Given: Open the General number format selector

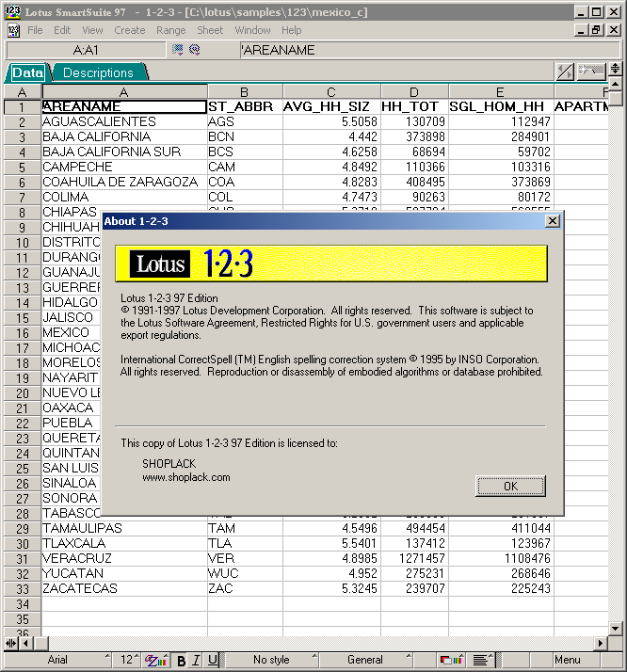Looking at the screenshot, I should (x=365, y=660).
